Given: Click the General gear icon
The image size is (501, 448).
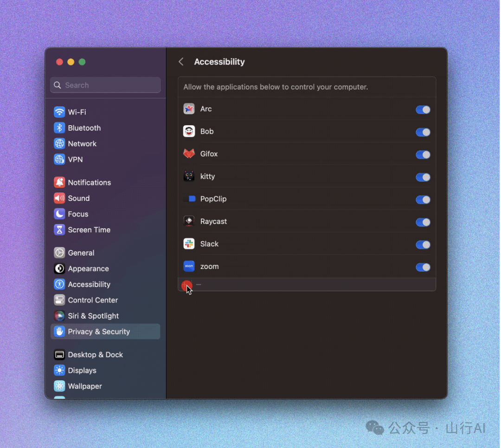Looking at the screenshot, I should coord(59,253).
